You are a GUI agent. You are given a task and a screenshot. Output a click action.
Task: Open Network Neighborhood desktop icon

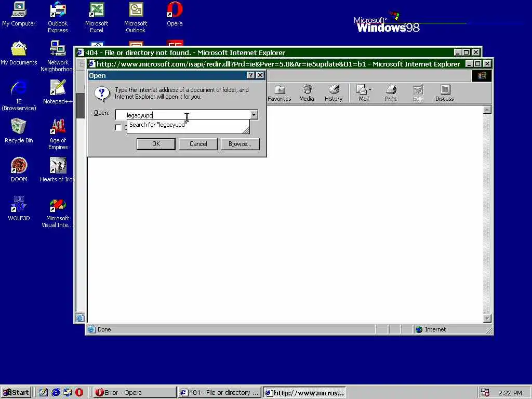tap(58, 56)
